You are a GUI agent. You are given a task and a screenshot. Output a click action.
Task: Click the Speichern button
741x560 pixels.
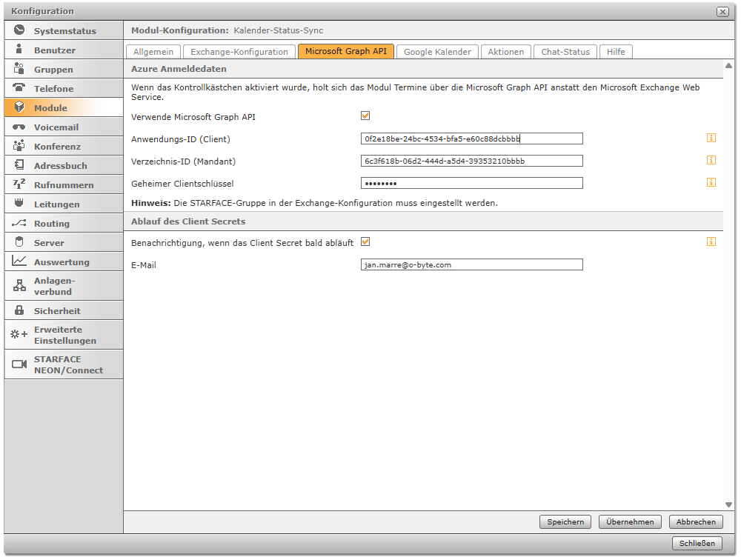[x=565, y=521]
